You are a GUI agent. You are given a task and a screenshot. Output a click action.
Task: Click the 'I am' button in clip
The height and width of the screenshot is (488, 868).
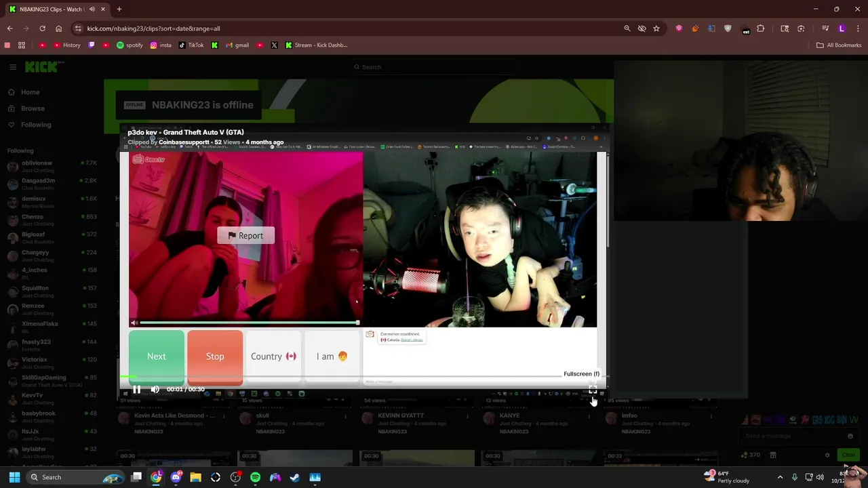332,357
